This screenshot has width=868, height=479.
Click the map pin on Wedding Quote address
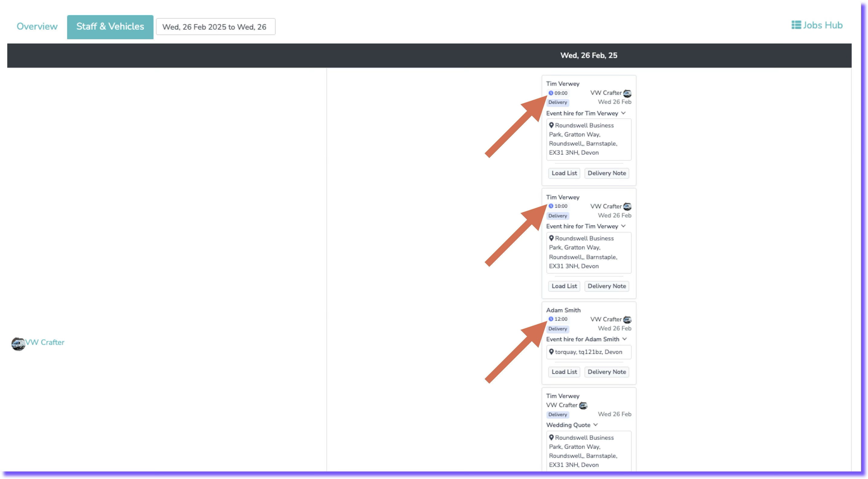tap(551, 438)
